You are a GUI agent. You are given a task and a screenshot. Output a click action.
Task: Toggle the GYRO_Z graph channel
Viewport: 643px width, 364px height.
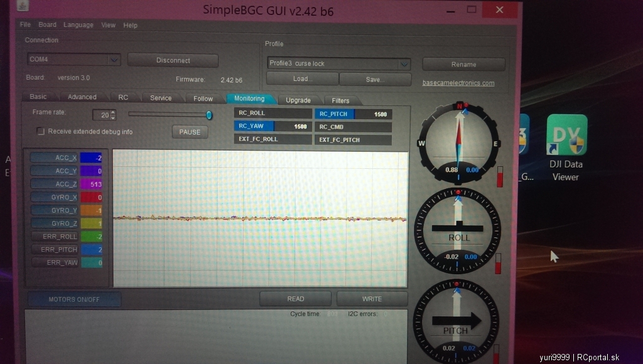click(54, 223)
